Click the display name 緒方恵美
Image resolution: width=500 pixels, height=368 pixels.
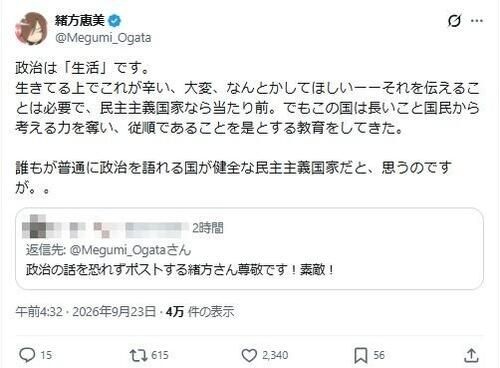[80, 21]
